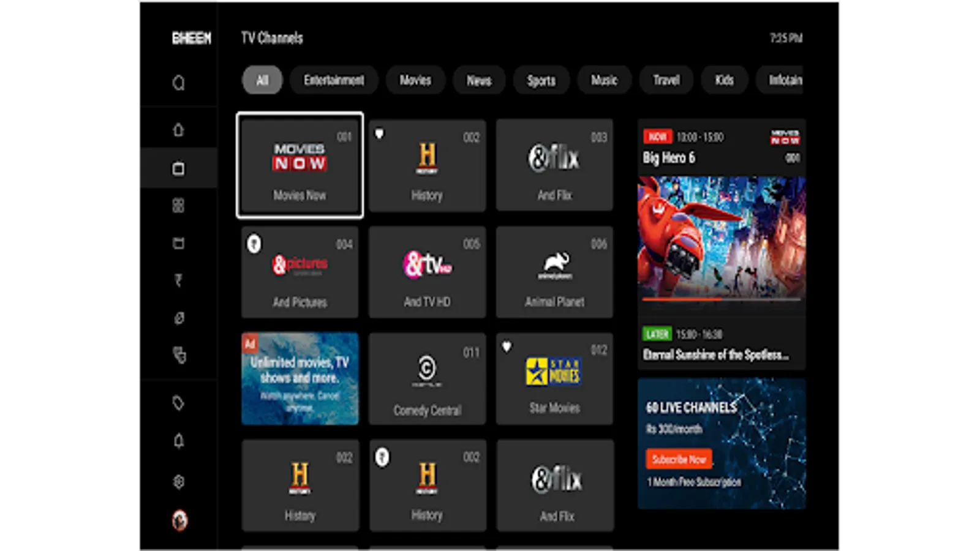Toggle favorite heart on History 002 card
Screen dimensions: 980x551
pos(379,134)
